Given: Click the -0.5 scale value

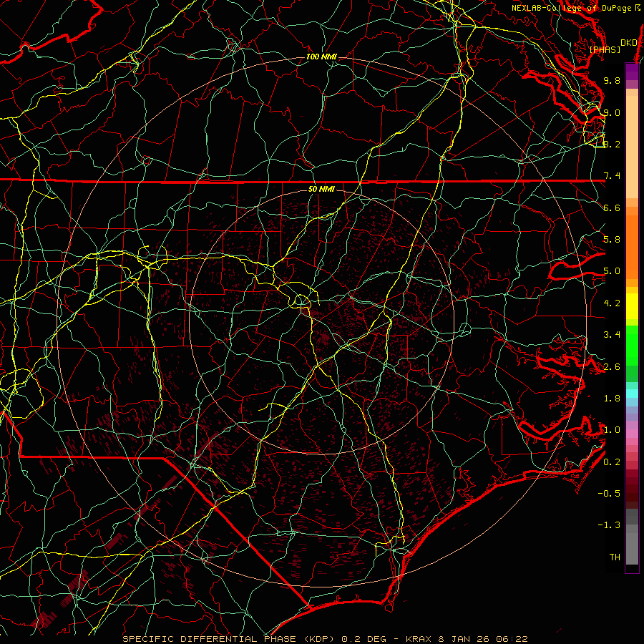Looking at the screenshot, I should click(x=609, y=494).
